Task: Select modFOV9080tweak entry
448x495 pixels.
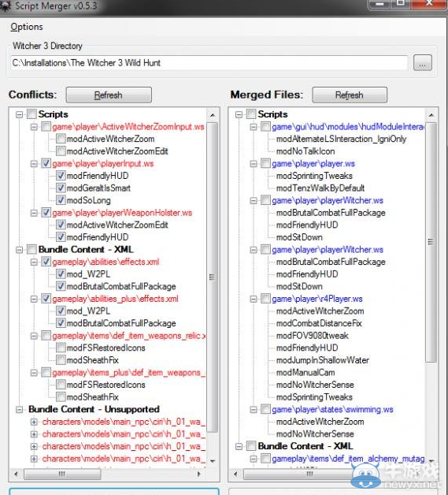Action: 312,336
